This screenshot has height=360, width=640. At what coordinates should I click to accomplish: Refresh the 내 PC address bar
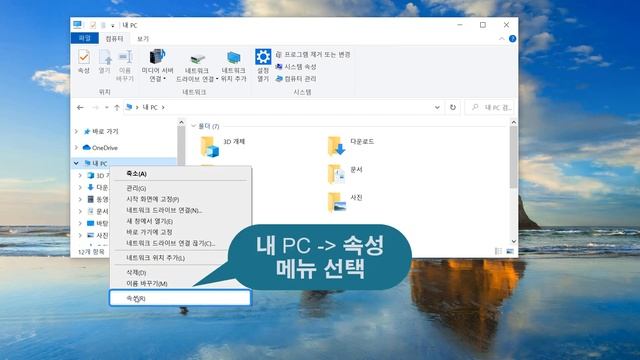point(453,107)
